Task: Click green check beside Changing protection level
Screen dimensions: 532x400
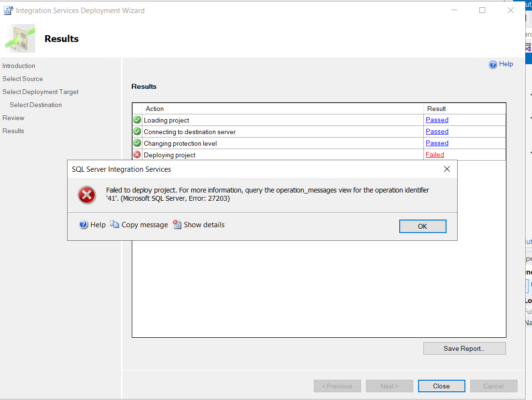Action: (x=137, y=143)
